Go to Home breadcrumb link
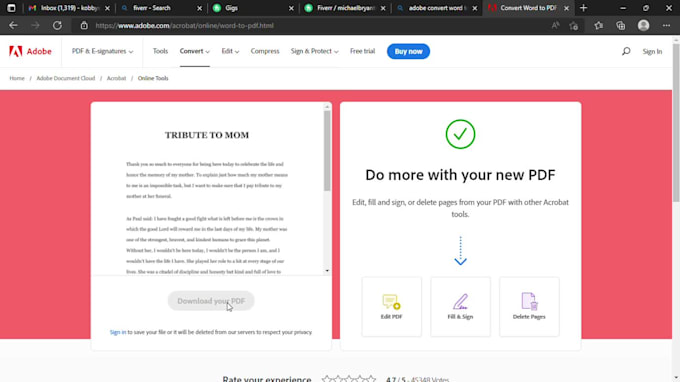680x382 pixels. (17, 78)
